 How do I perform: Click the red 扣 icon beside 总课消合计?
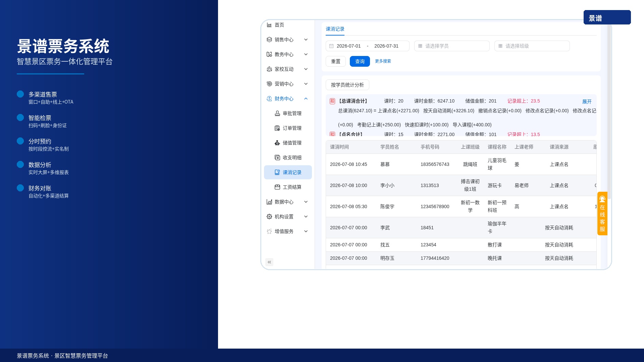pyautogui.click(x=332, y=101)
